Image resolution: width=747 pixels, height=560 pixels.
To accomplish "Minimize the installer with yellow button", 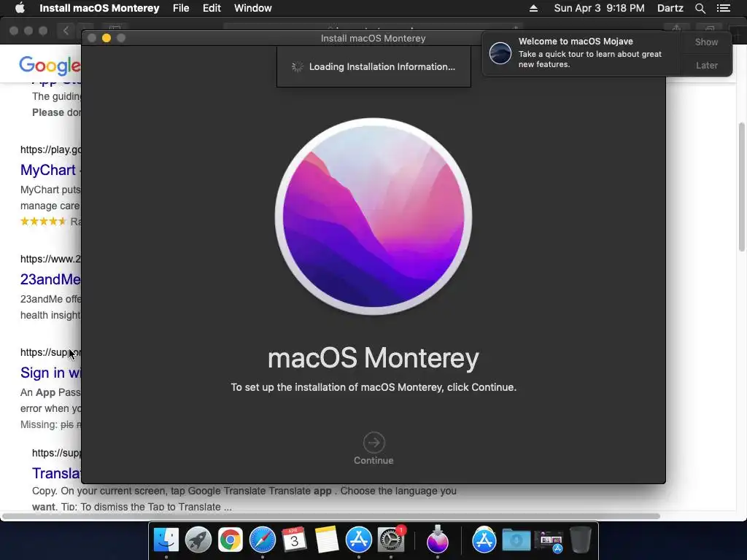I will tap(107, 38).
